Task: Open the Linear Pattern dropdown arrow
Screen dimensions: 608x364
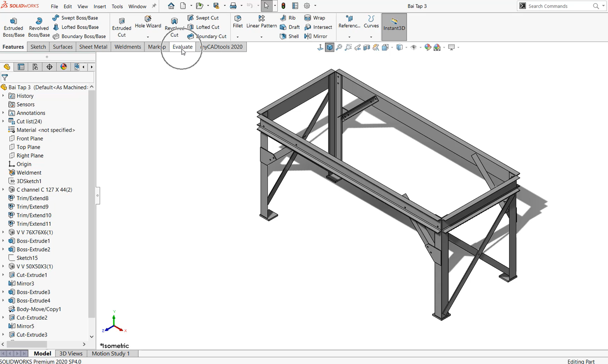Action: [x=262, y=37]
